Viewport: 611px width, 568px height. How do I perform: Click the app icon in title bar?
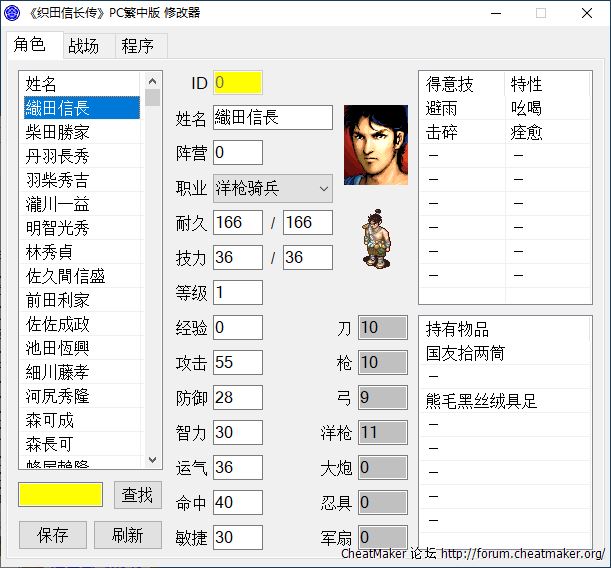click(13, 13)
